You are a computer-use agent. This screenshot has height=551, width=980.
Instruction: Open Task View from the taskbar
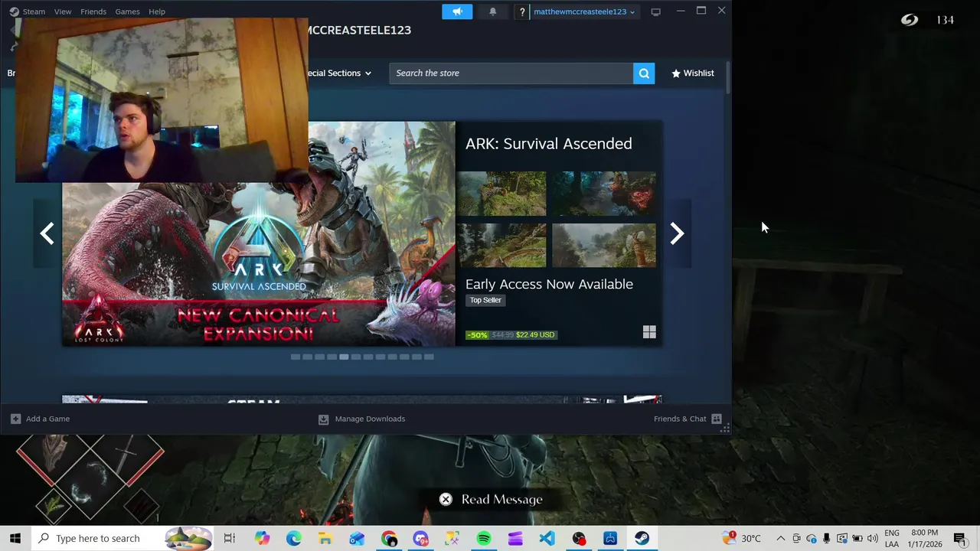tap(229, 538)
